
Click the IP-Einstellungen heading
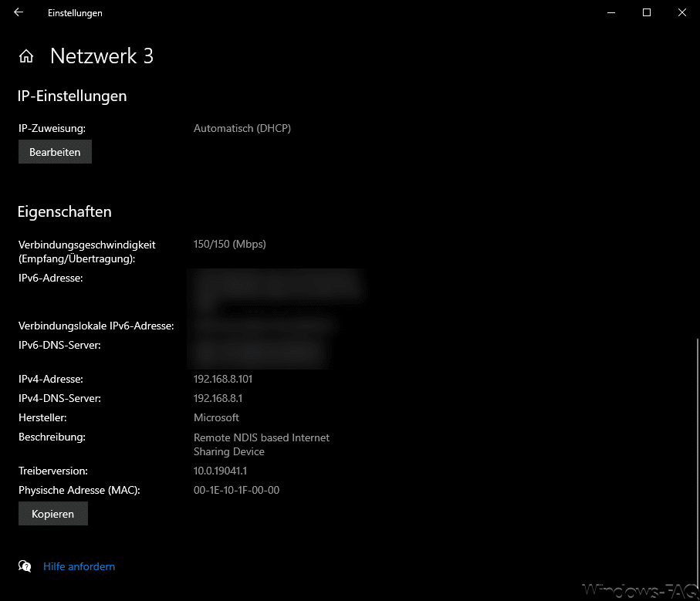coord(72,96)
